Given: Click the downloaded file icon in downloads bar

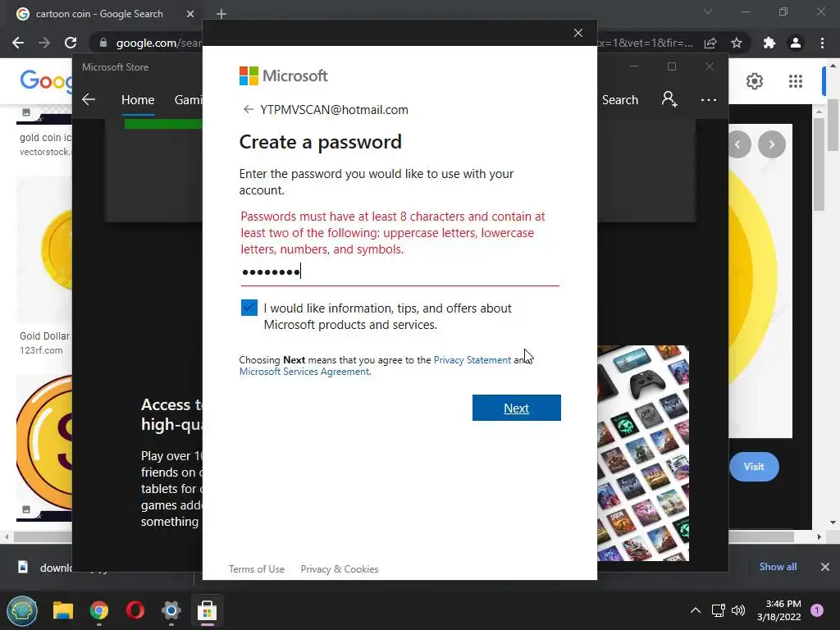Looking at the screenshot, I should [23, 566].
